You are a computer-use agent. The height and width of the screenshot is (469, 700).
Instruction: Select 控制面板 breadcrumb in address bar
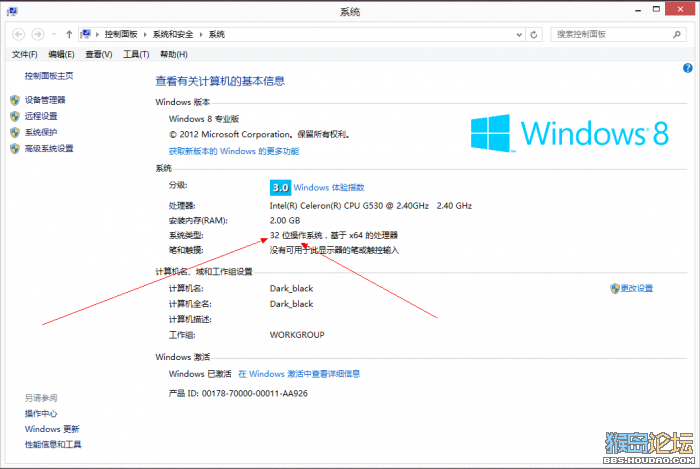pyautogui.click(x=121, y=34)
